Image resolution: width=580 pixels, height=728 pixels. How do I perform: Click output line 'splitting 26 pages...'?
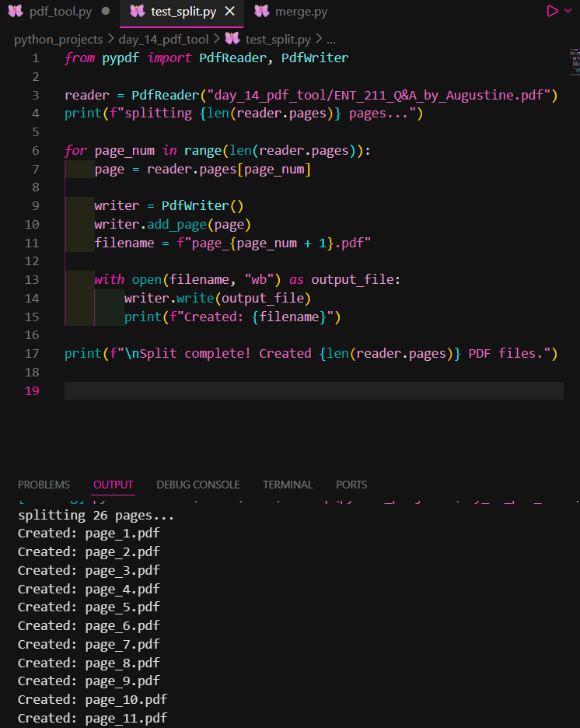click(96, 516)
